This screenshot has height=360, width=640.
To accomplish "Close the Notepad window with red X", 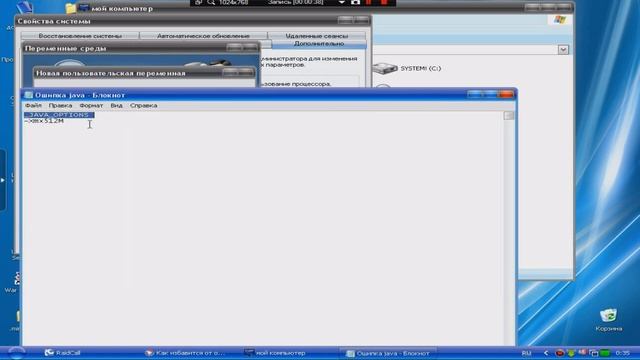I will [506, 95].
